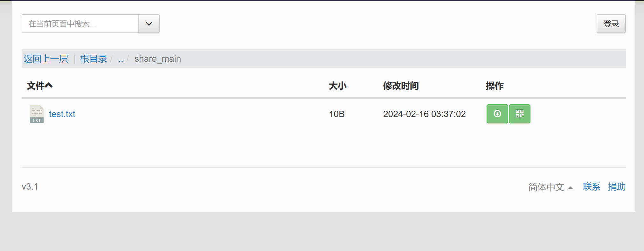Click the 操作 column header
644x251 pixels.
point(495,86)
